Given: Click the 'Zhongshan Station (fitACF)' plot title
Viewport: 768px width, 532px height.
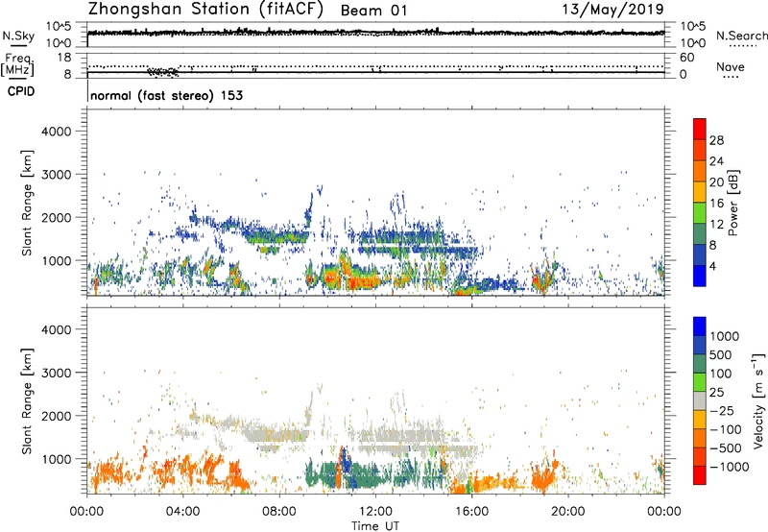Looking at the screenshot, I should [205, 10].
